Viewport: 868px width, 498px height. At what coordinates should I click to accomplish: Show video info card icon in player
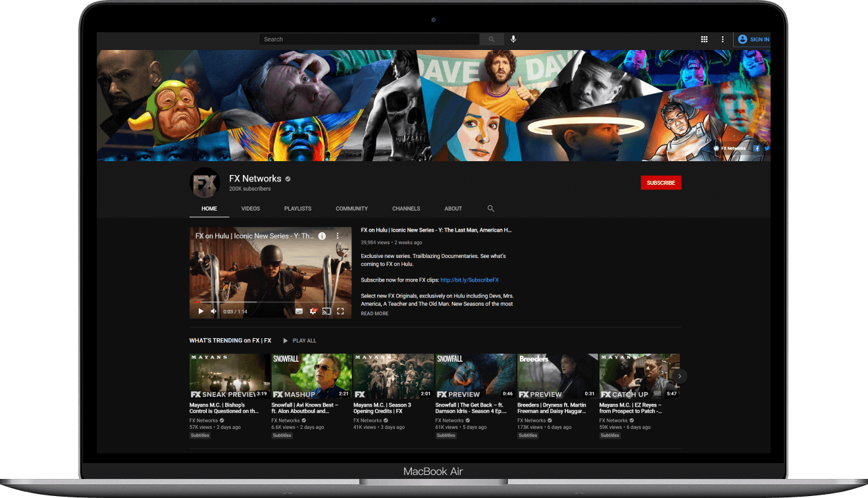point(322,236)
